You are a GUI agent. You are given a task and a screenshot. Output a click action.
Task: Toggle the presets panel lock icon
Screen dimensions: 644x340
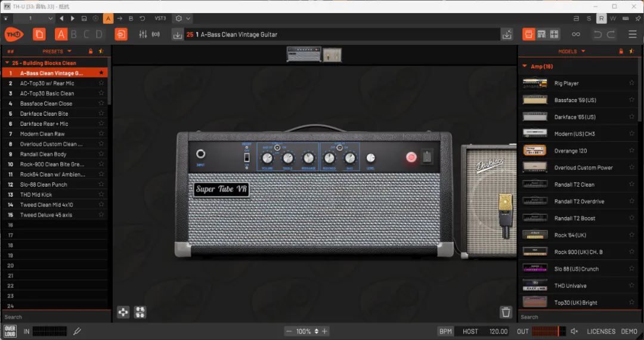91,51
